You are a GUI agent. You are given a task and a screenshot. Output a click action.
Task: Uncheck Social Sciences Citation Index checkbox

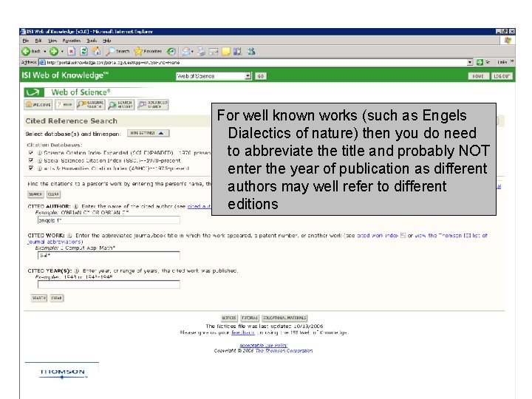[x=31, y=160]
